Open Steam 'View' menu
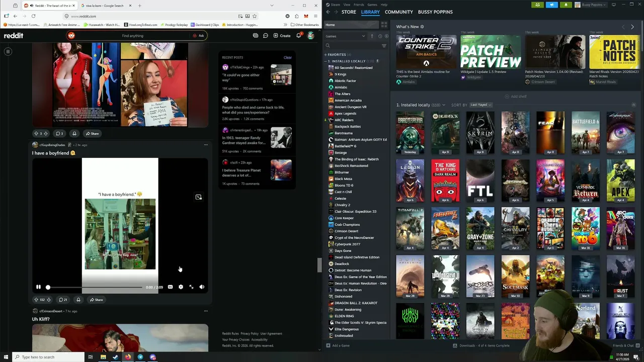The height and width of the screenshot is (362, 644). (x=347, y=5)
